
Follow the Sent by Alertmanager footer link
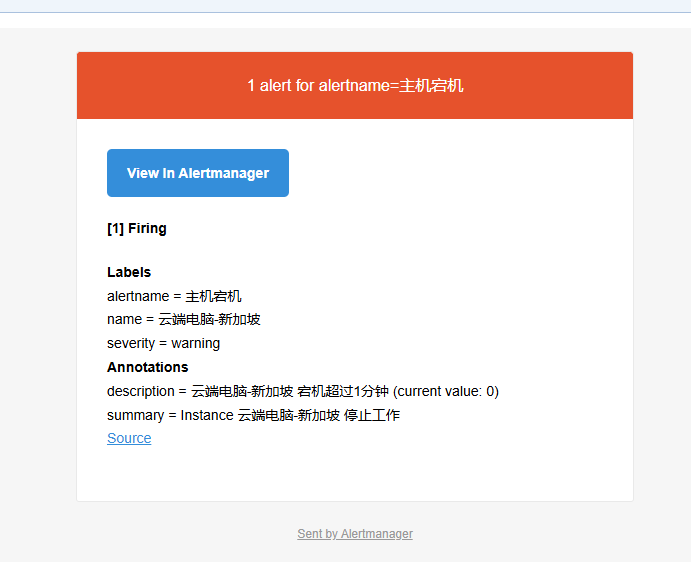(355, 534)
